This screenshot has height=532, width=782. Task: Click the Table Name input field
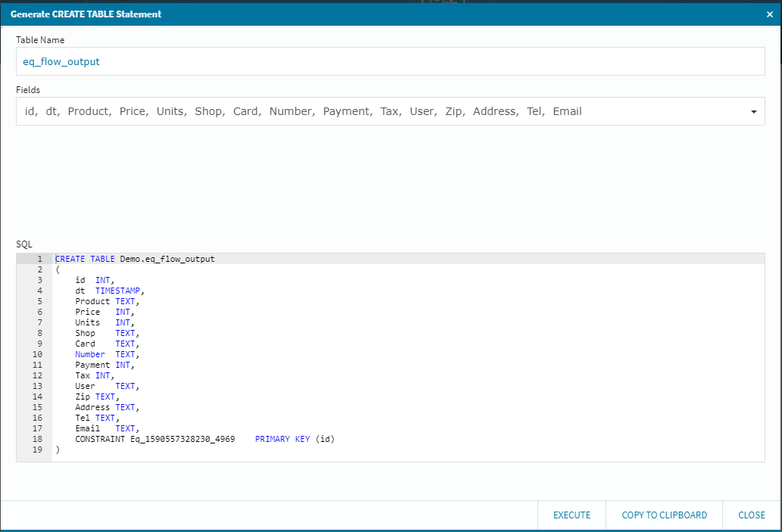[391, 61]
